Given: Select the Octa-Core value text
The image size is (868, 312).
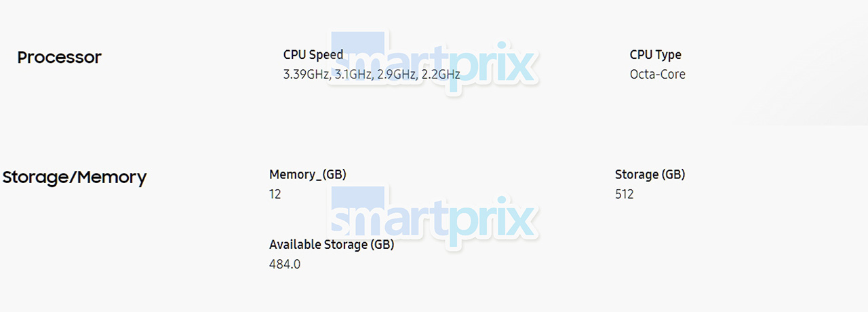Looking at the screenshot, I should pos(658,75).
